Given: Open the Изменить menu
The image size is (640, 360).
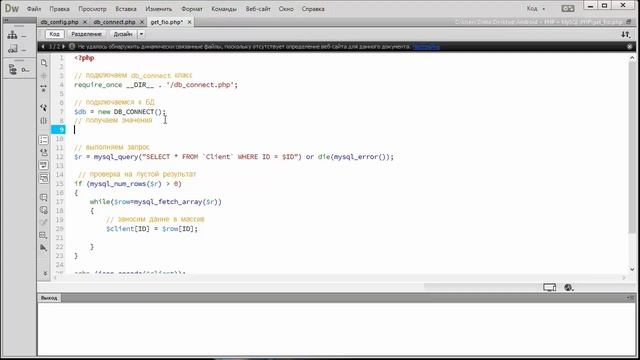Looking at the screenshot, I should (159, 9).
